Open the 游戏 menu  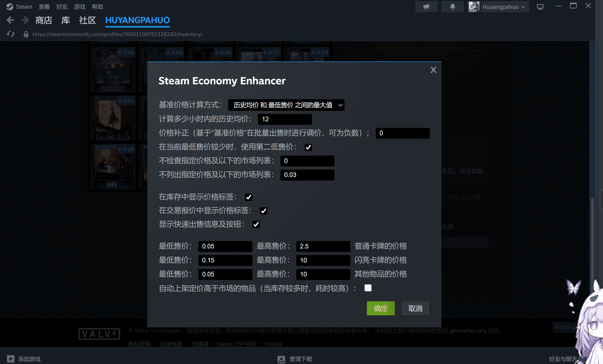(80, 7)
